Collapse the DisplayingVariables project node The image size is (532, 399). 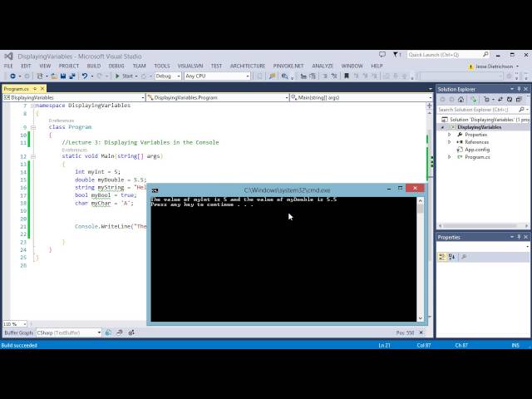click(442, 127)
